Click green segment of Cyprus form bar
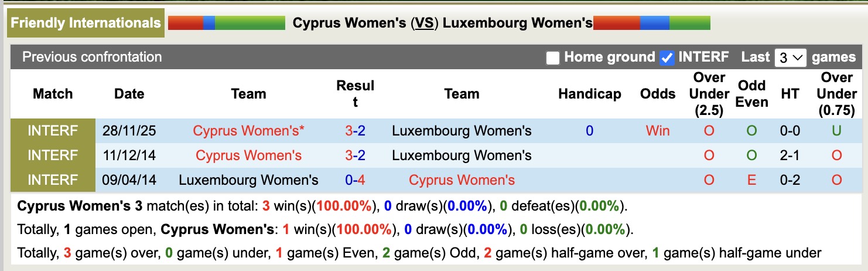The image size is (868, 271). [250, 23]
